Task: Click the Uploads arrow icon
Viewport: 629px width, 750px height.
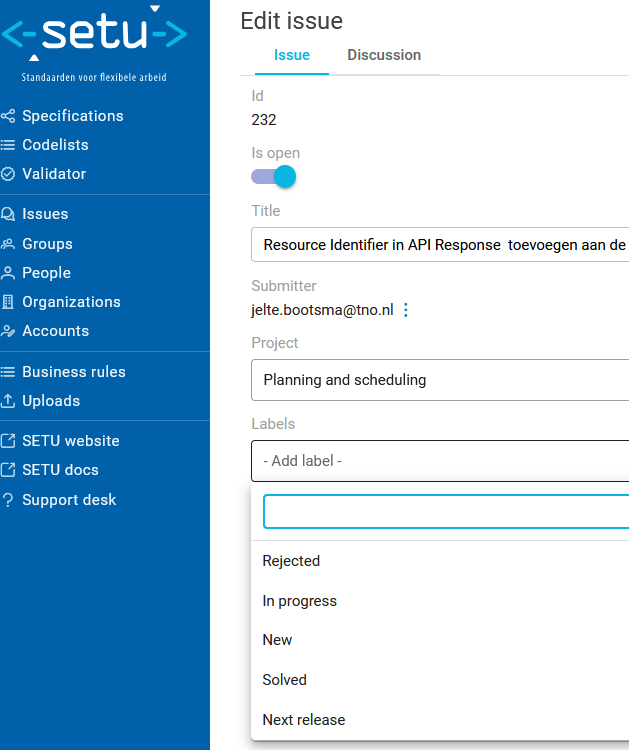Action: [8, 401]
